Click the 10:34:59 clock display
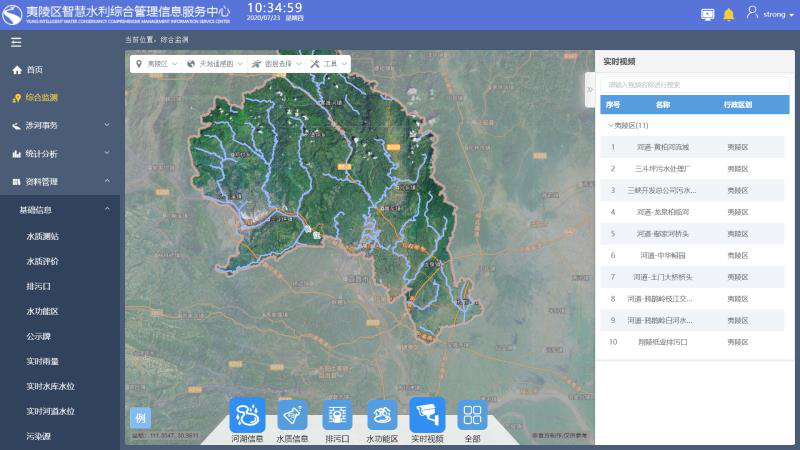 (x=274, y=8)
